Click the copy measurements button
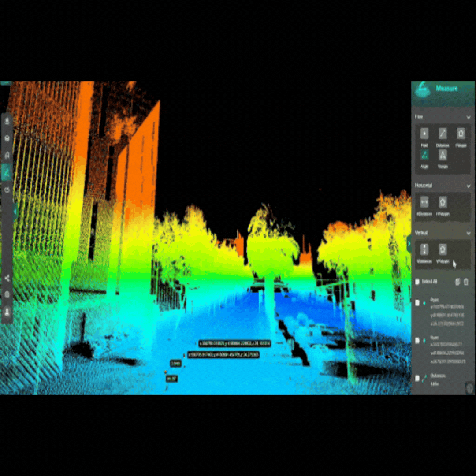The image size is (476, 476). pos(457,282)
